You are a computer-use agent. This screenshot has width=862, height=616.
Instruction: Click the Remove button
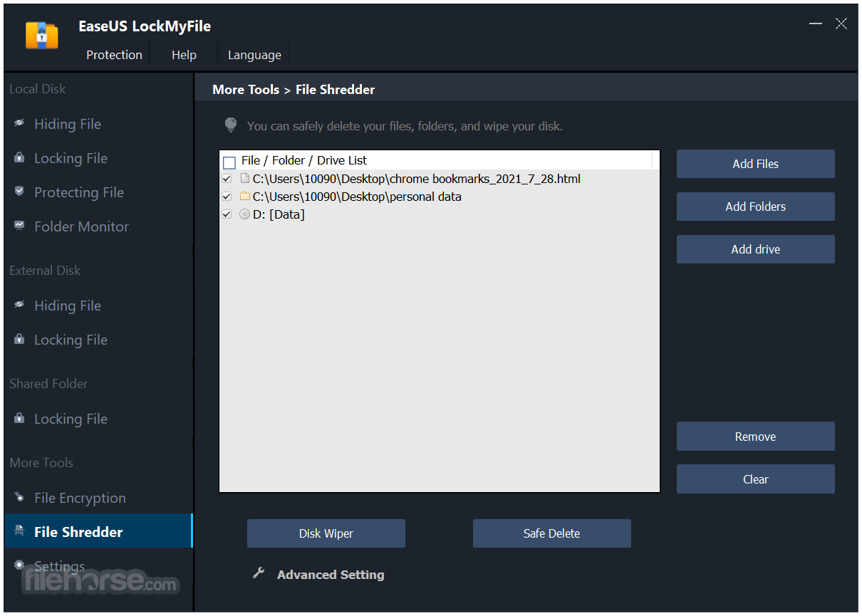755,437
